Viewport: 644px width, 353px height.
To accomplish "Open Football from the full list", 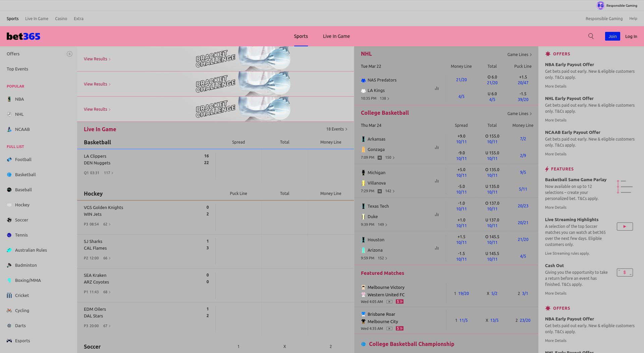I will click(23, 159).
